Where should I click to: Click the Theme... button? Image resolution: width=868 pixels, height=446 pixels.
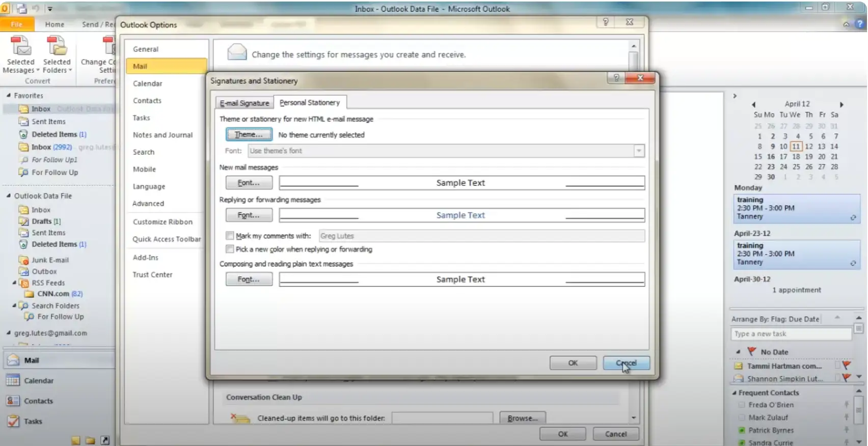tap(249, 134)
